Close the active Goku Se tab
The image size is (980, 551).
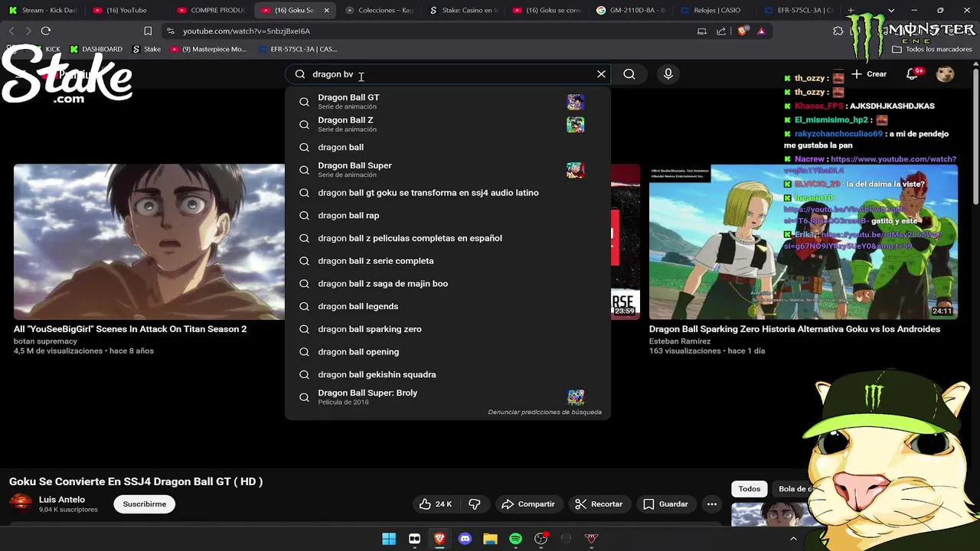[327, 10]
